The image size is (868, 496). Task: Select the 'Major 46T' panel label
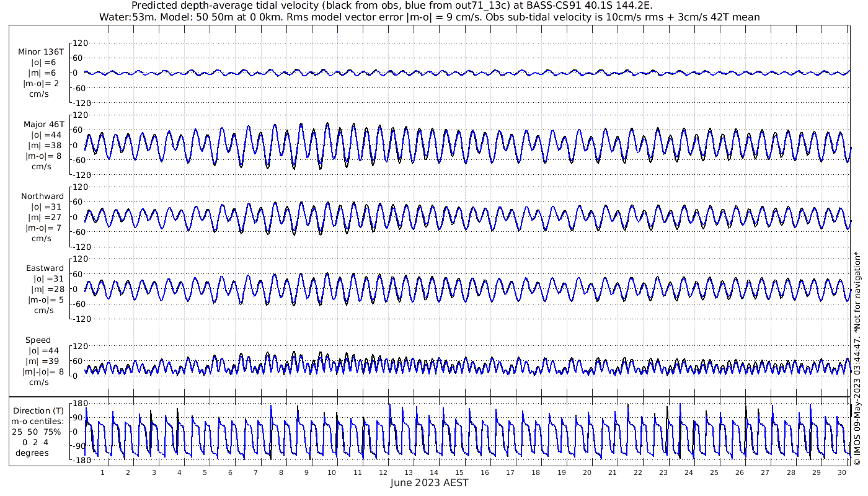[x=42, y=125]
